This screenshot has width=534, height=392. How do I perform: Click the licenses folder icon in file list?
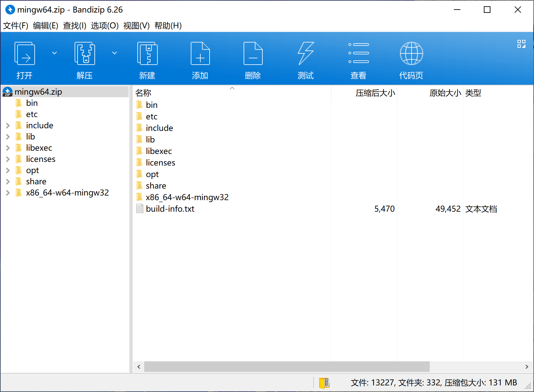pyautogui.click(x=140, y=163)
